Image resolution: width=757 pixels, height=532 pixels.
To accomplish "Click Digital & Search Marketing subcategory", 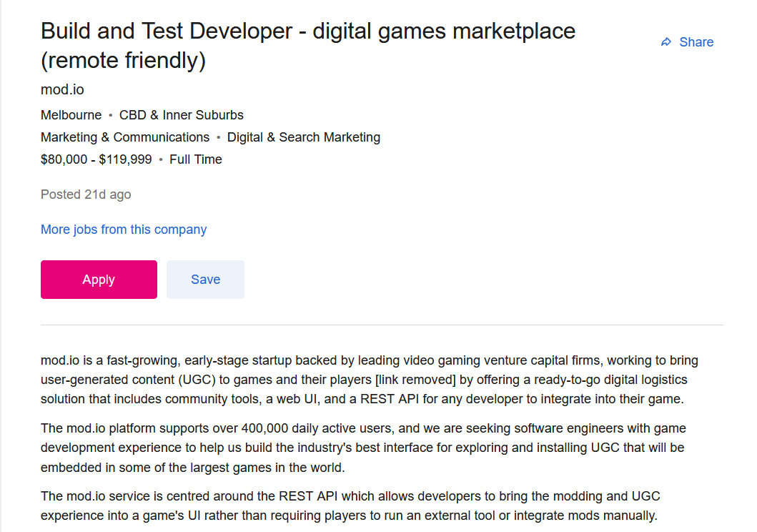I will pos(303,137).
